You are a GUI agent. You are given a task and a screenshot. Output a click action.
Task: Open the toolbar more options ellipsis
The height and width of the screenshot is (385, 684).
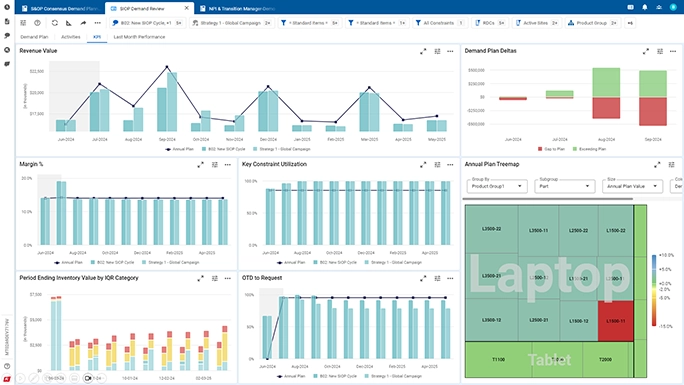98,23
